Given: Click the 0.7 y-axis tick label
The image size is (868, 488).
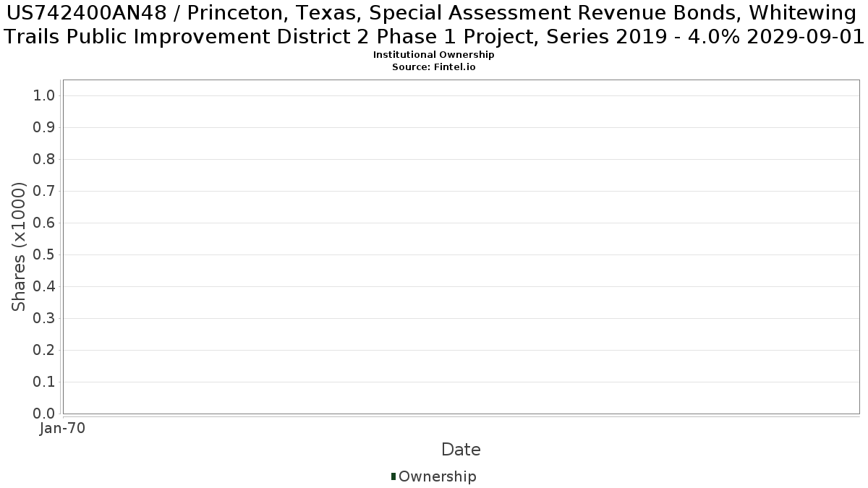Looking at the screenshot, I should (x=45, y=192).
